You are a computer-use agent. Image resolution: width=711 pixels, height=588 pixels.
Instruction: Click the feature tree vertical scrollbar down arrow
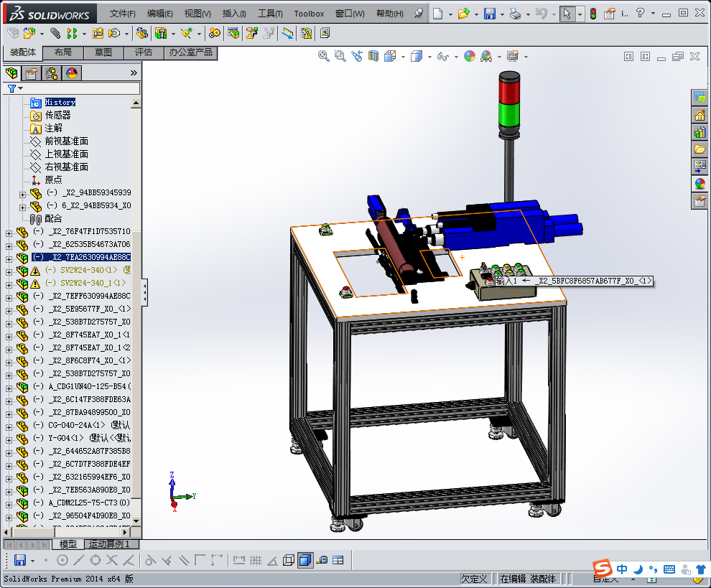(x=136, y=521)
